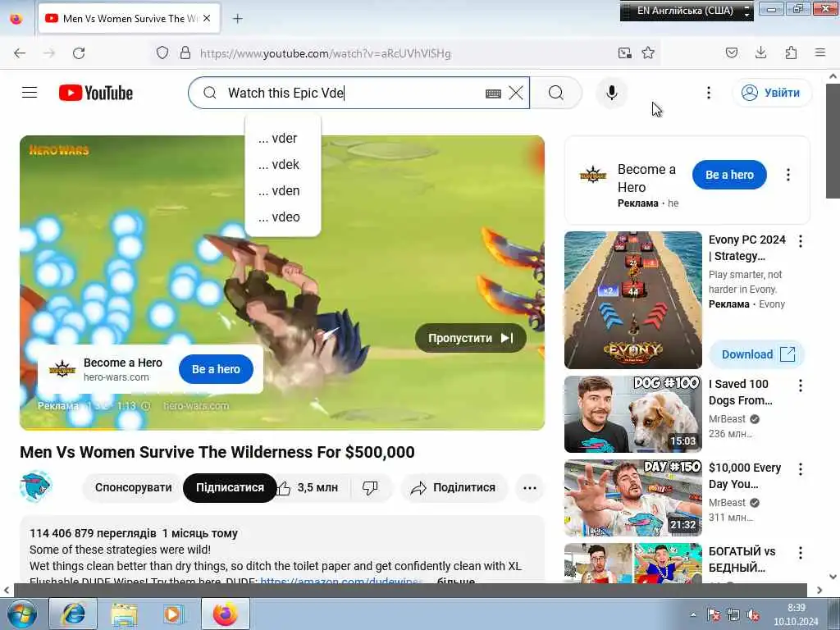Open the Firefox extensions puzzle icon
840x630 pixels.
coord(791,52)
